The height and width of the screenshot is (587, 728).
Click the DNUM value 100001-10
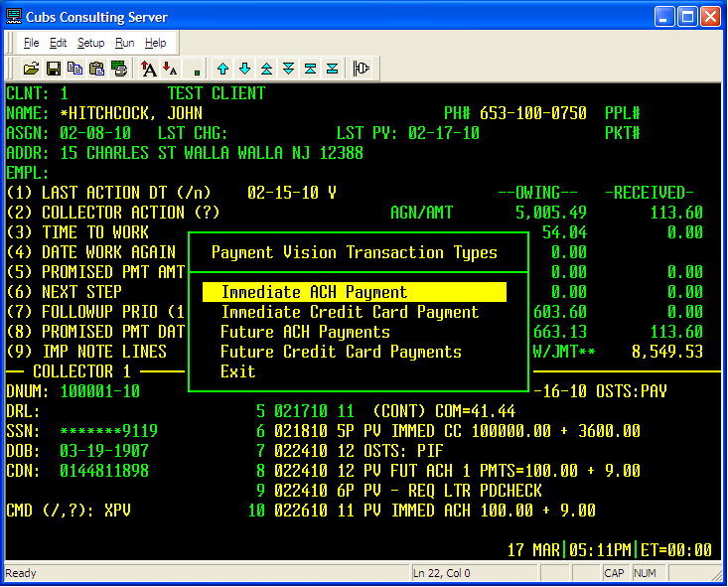coord(100,391)
